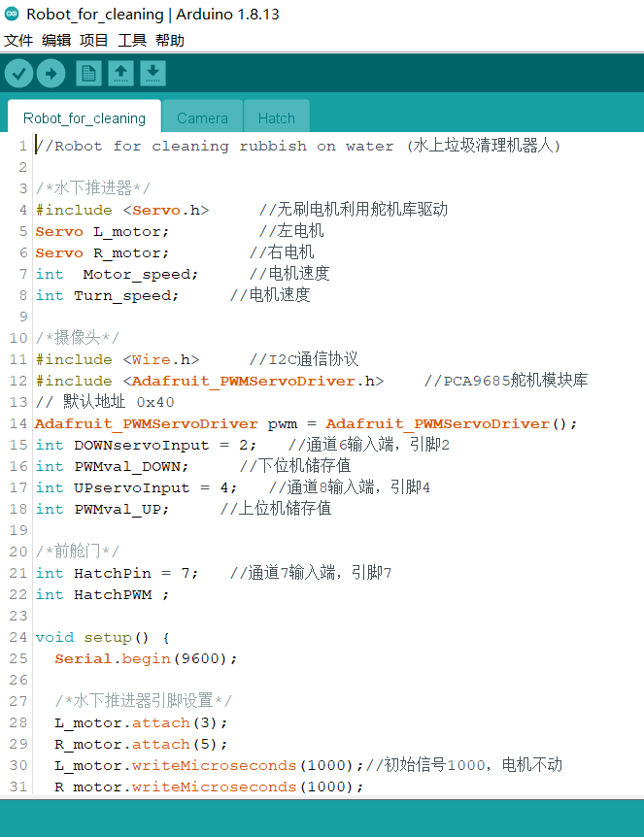Click 'R_motor.attach(5);' line
The width and height of the screenshot is (644, 837).
point(141,744)
